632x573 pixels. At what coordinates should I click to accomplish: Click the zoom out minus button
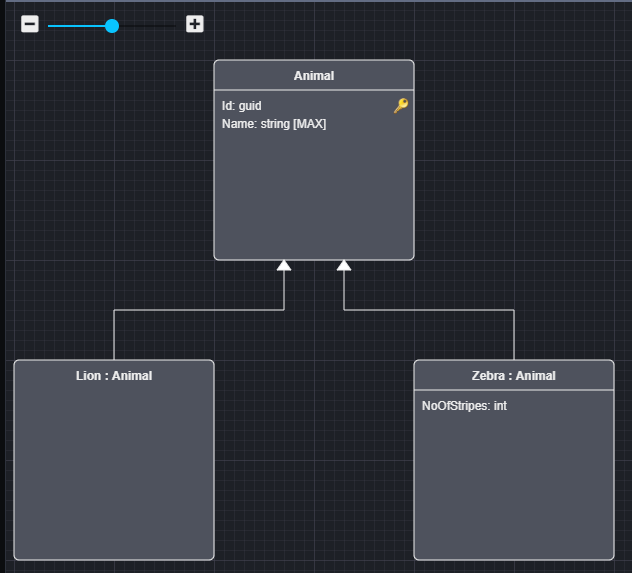point(30,24)
